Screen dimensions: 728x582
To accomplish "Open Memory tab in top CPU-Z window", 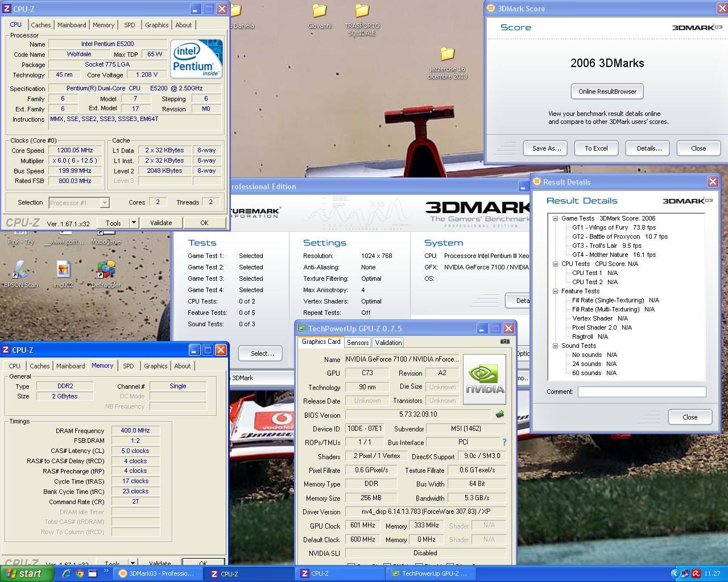I will click(x=104, y=25).
